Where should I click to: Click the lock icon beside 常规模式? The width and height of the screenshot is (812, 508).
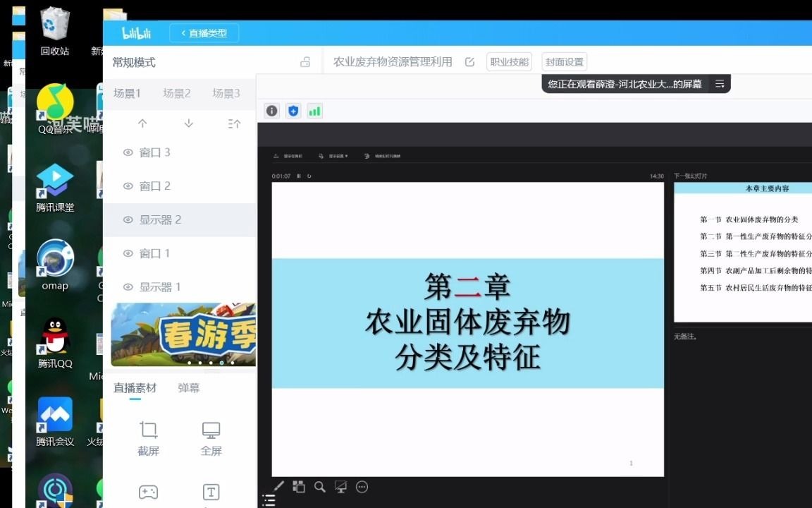[305, 62]
